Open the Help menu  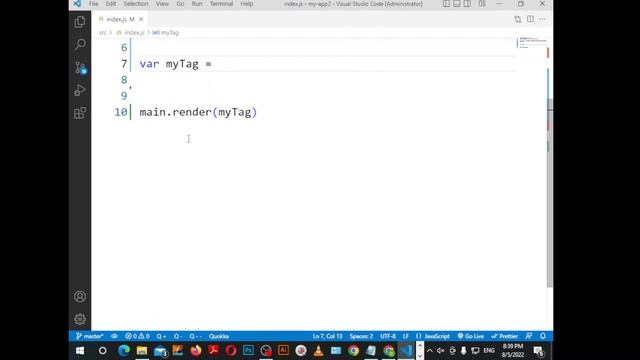pos(247,4)
